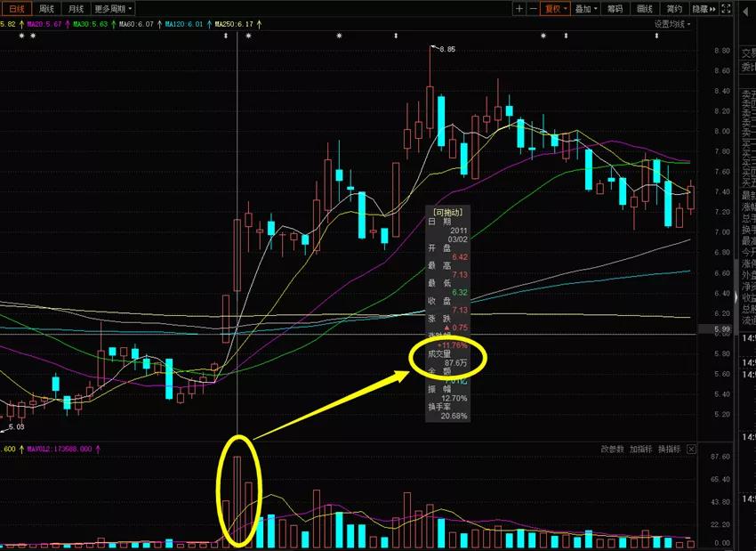Switch to the 日线 daily chart tab
756x551 pixels.
(16, 9)
